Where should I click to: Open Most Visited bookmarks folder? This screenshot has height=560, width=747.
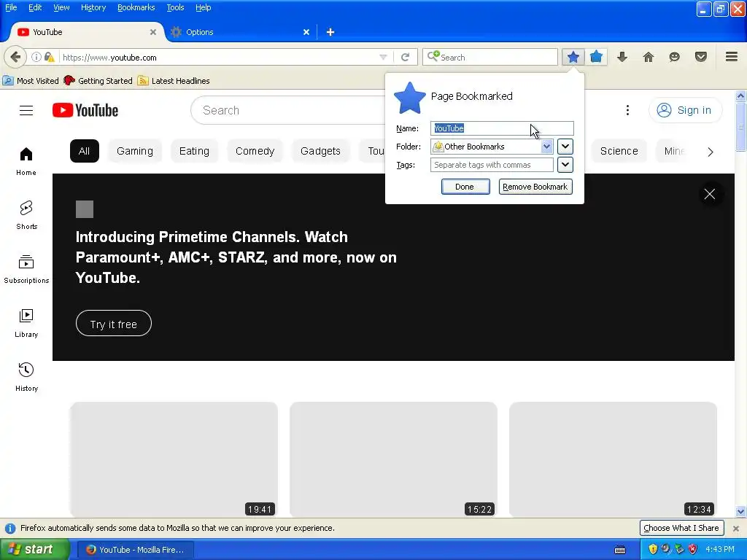coord(31,81)
